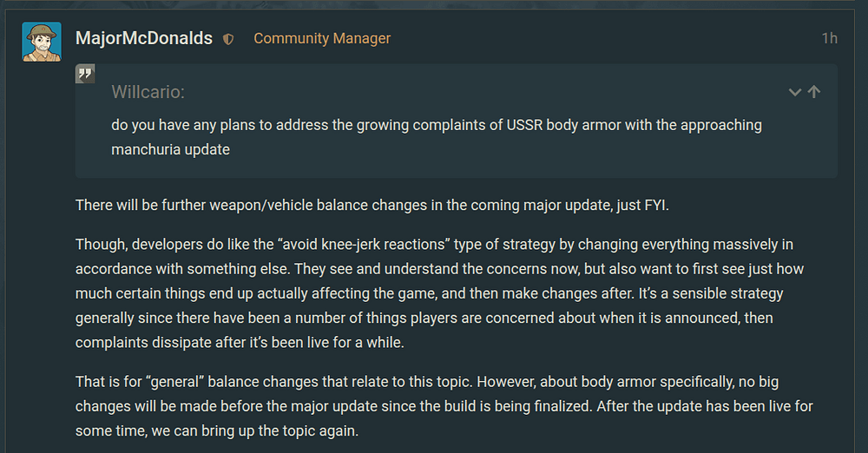Click the quotation mark icon on the quote
Screen dimensions: 868x453
[85, 74]
